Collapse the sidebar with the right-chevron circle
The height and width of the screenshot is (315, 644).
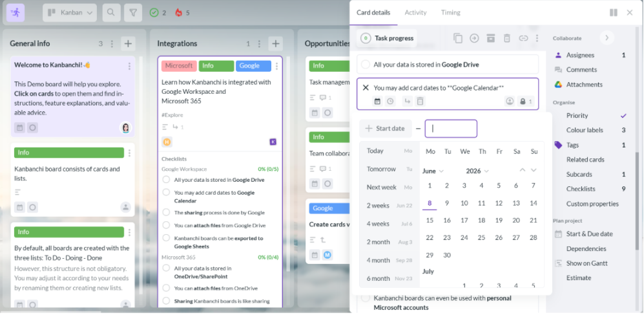607,38
